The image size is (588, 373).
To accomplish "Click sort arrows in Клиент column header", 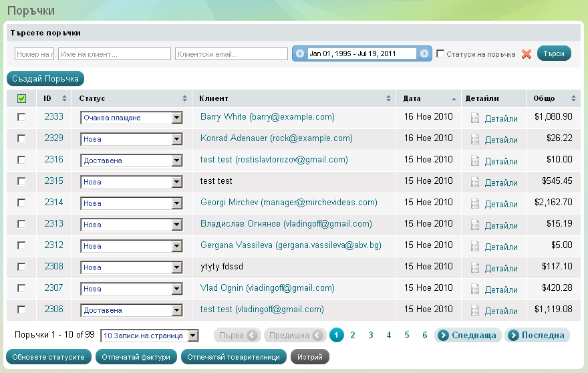I will (x=388, y=99).
